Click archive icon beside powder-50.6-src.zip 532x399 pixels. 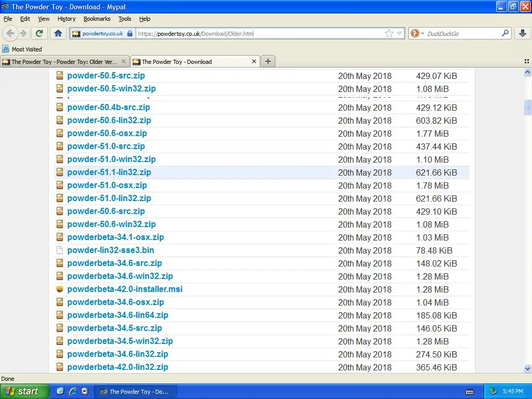pos(60,211)
